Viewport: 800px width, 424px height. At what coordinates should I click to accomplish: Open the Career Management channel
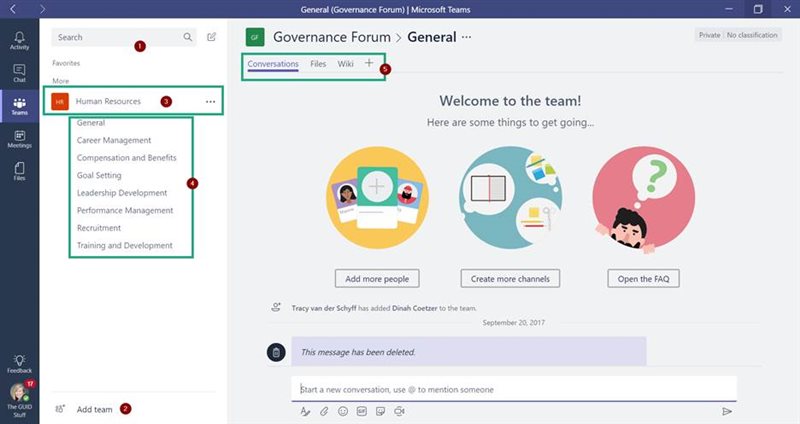tap(114, 140)
